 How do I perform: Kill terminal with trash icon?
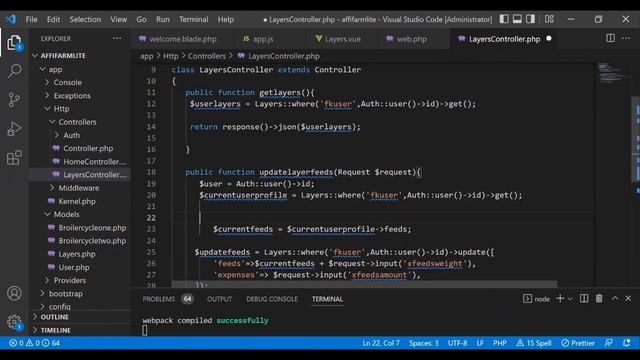click(x=599, y=299)
